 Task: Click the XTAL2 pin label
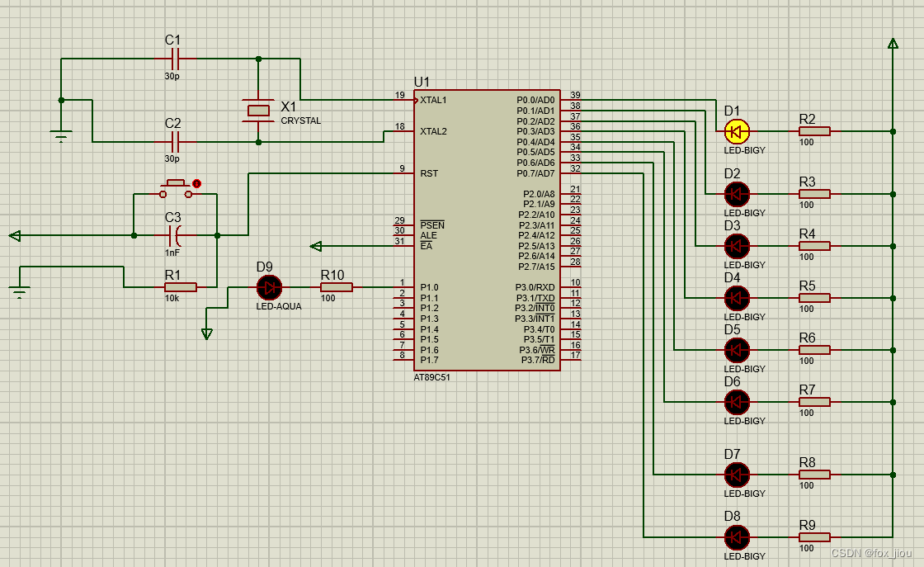point(433,131)
